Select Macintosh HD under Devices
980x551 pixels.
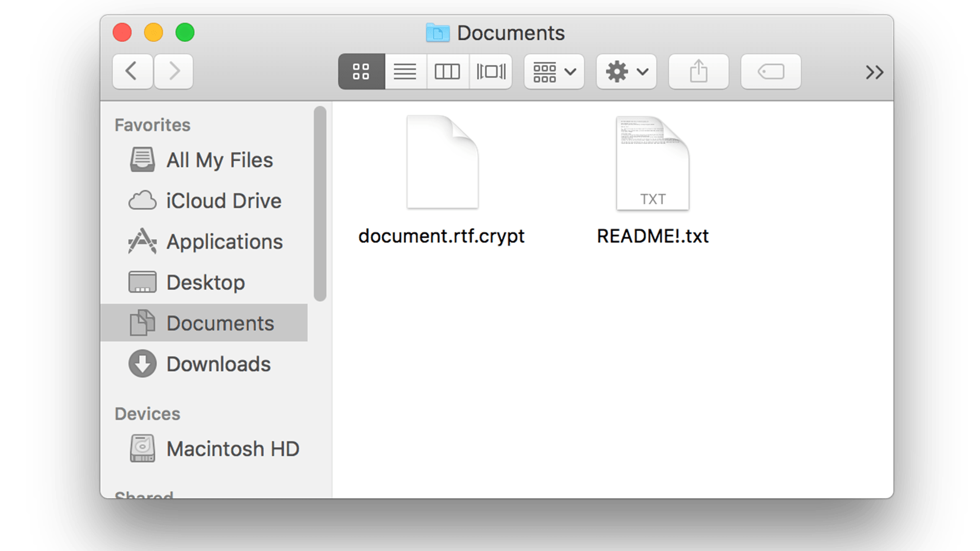click(204, 449)
